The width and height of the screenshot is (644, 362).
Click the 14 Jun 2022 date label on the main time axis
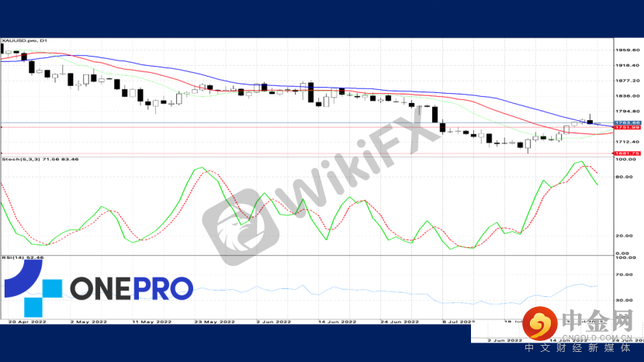[338, 322]
